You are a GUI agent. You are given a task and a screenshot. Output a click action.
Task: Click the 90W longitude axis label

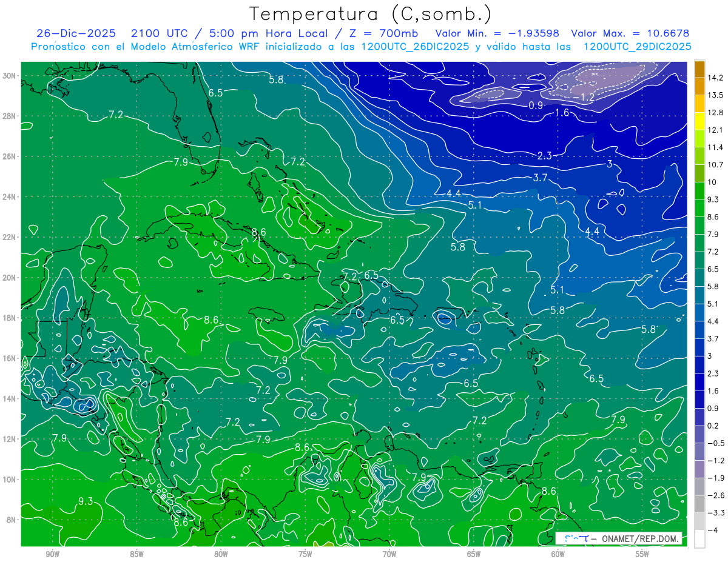click(x=52, y=554)
